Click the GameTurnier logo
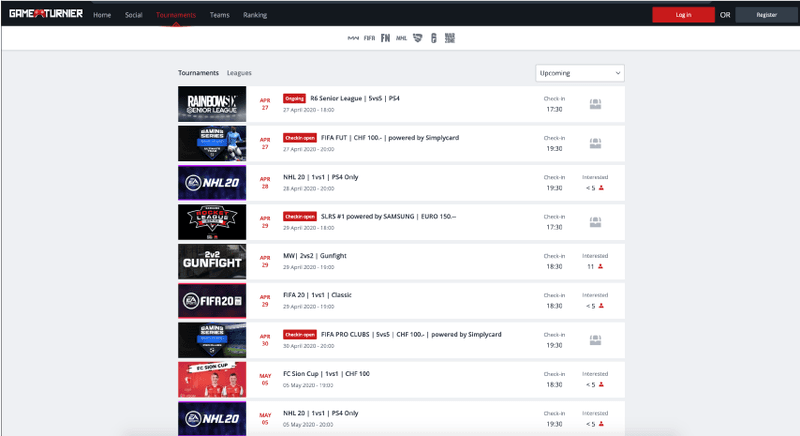Image resolution: width=800 pixels, height=436 pixels. [45, 14]
